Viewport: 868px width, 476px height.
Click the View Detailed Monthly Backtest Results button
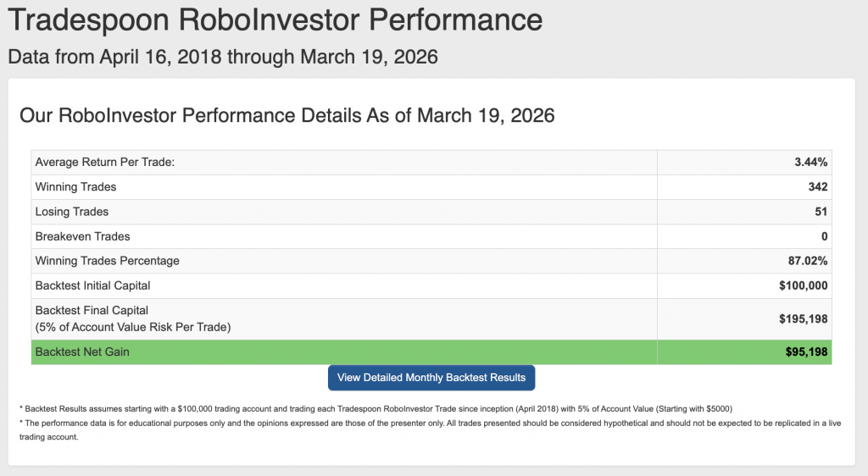pyautogui.click(x=431, y=378)
